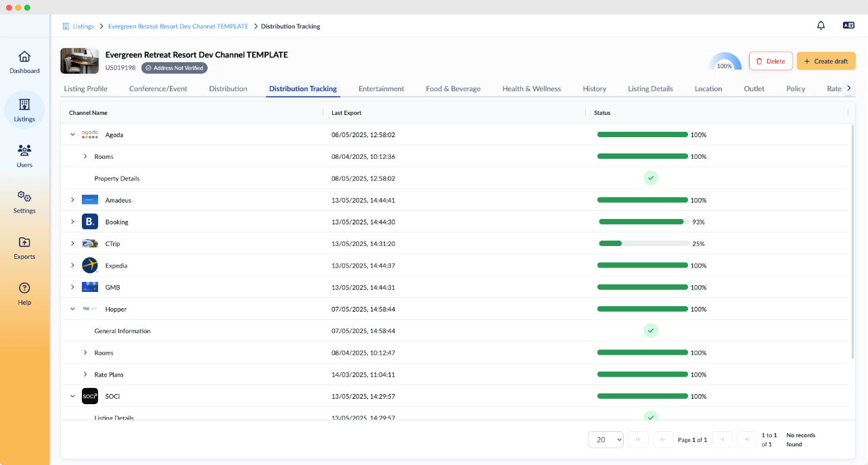868x465 pixels.
Task: Expand the CTrip channel row
Action: coord(73,243)
